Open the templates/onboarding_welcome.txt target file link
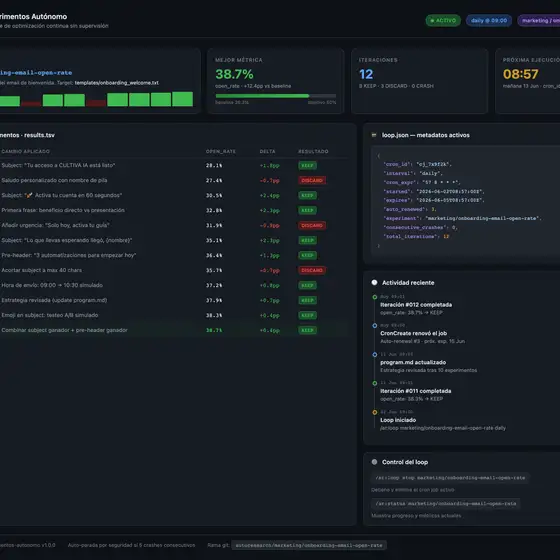 tap(117, 83)
